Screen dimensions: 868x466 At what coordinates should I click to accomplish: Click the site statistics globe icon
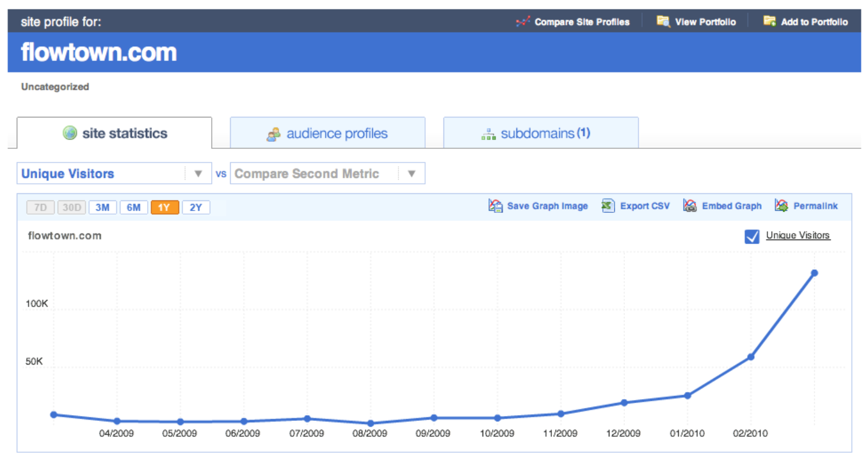[70, 133]
